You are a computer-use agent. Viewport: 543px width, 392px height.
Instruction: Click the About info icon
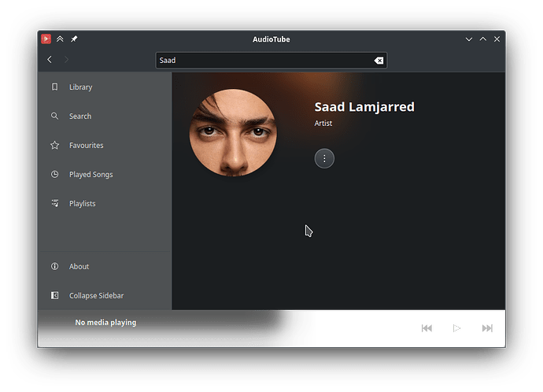click(x=55, y=266)
